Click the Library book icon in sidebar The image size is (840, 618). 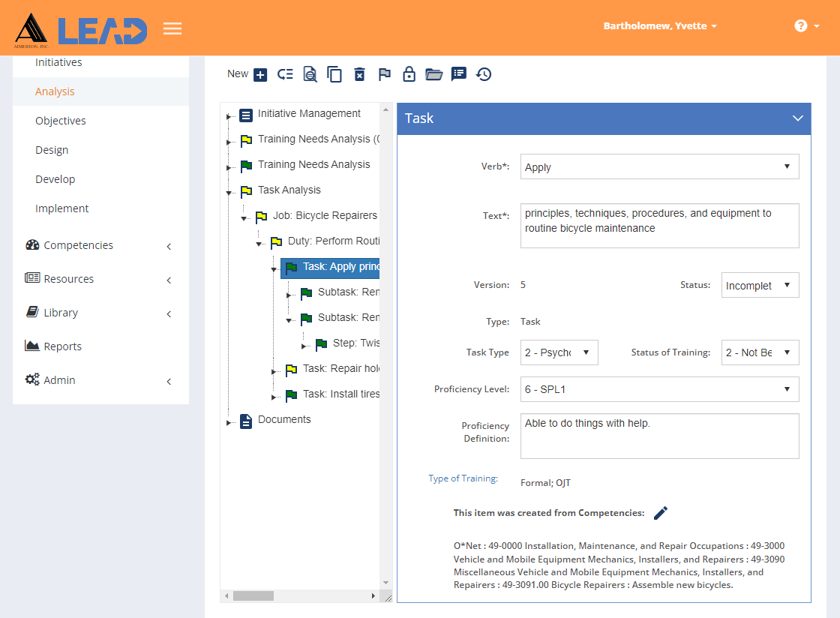tap(32, 312)
